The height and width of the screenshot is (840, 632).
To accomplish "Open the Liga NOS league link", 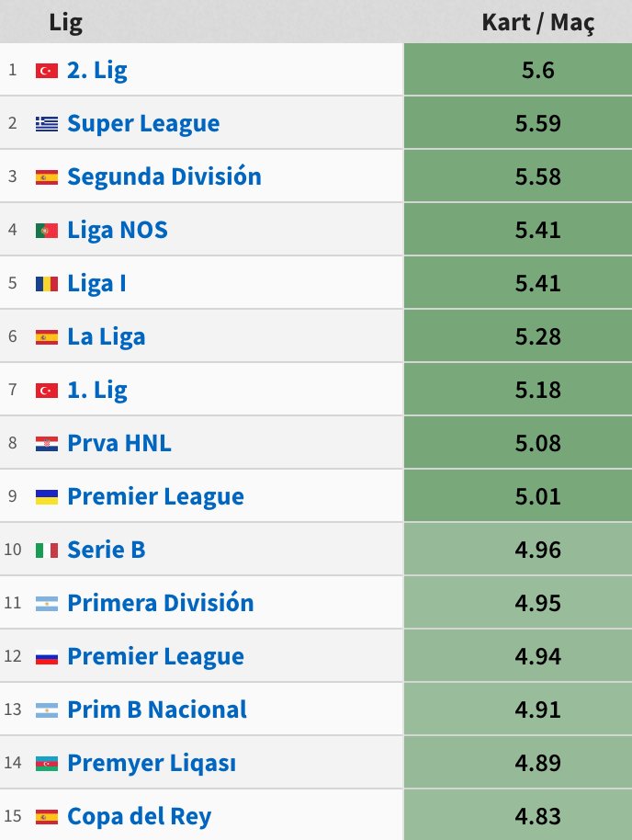I will pos(118,231).
